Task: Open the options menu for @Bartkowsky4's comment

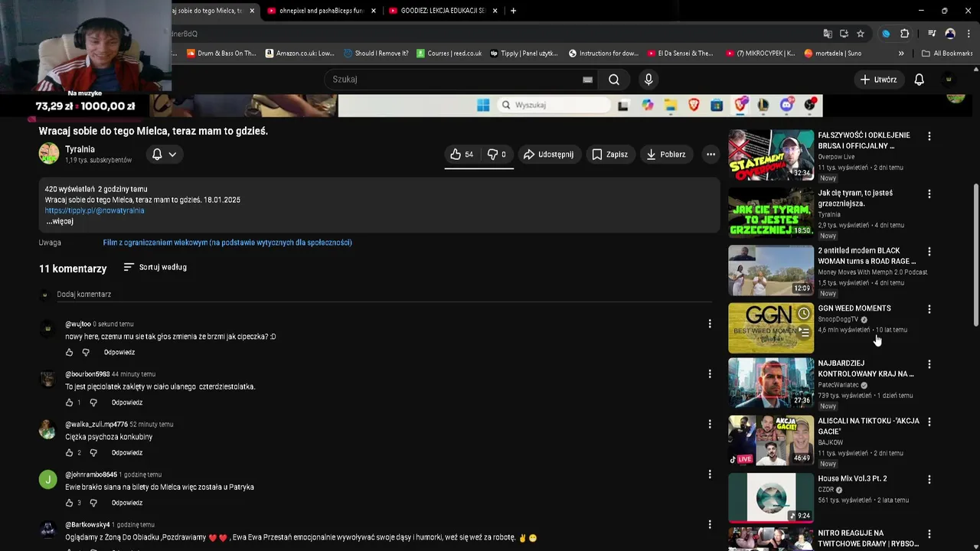Action: pyautogui.click(x=710, y=525)
